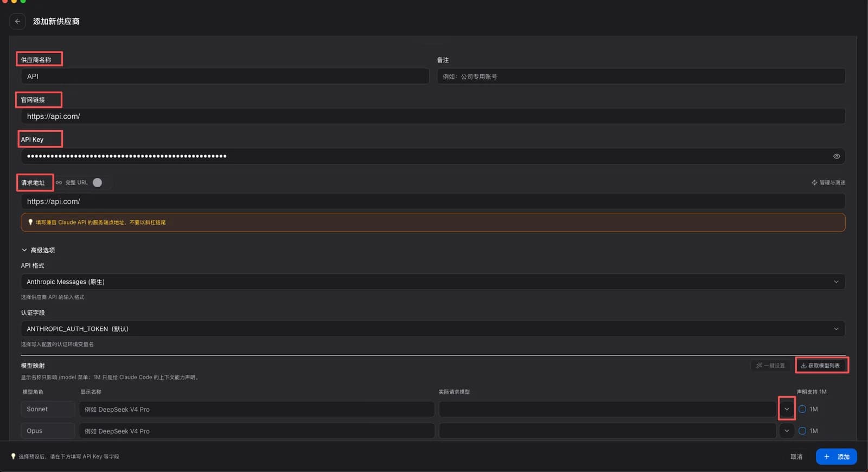The image size is (868, 472).
Task: Click the 取消 cancel button
Action: click(x=796, y=457)
